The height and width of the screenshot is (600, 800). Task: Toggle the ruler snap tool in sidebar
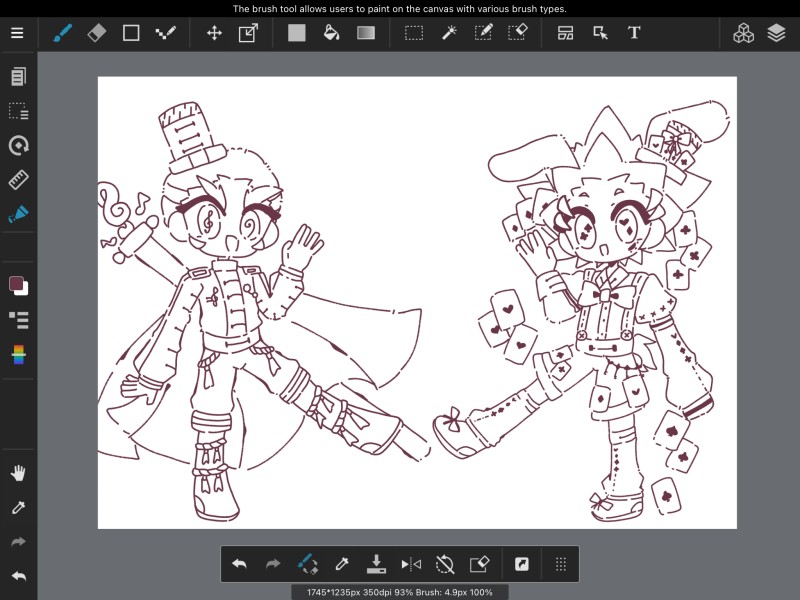(x=18, y=180)
